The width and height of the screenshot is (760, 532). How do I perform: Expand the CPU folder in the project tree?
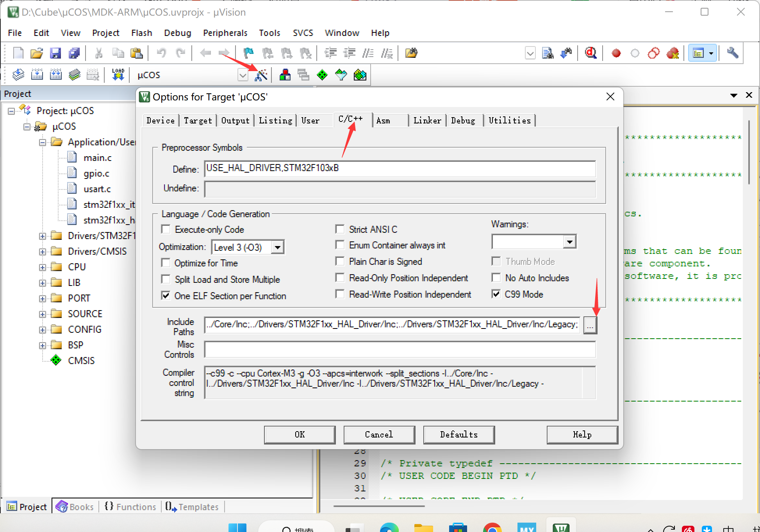tap(42, 268)
